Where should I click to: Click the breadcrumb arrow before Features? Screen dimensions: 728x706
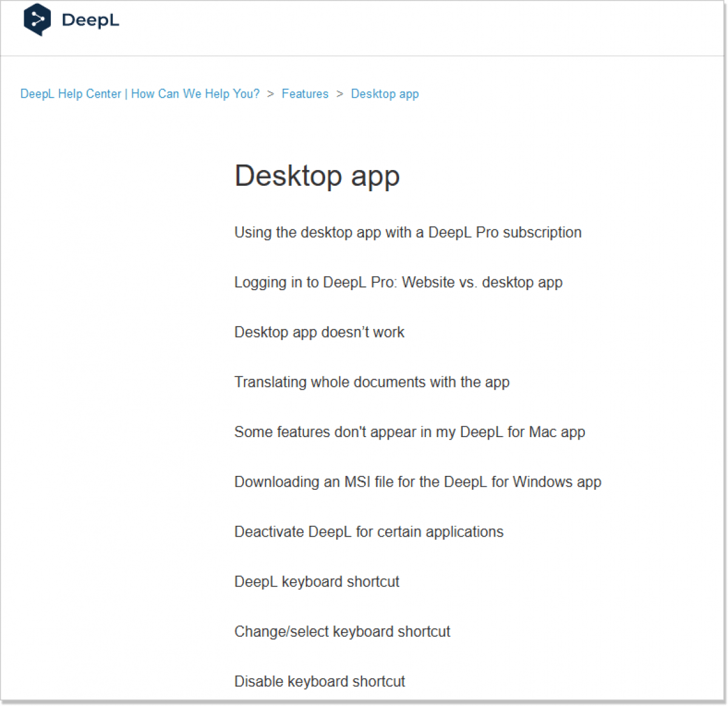[271, 94]
